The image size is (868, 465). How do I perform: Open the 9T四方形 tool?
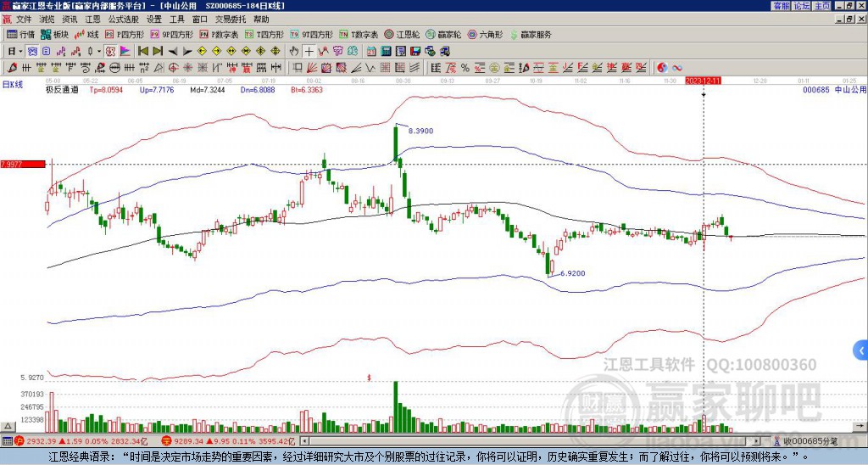click(x=312, y=34)
